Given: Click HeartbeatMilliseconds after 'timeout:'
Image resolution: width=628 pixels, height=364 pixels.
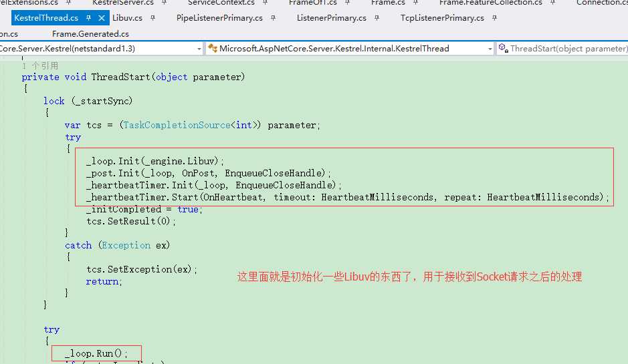Looking at the screenshot, I should coord(377,197).
